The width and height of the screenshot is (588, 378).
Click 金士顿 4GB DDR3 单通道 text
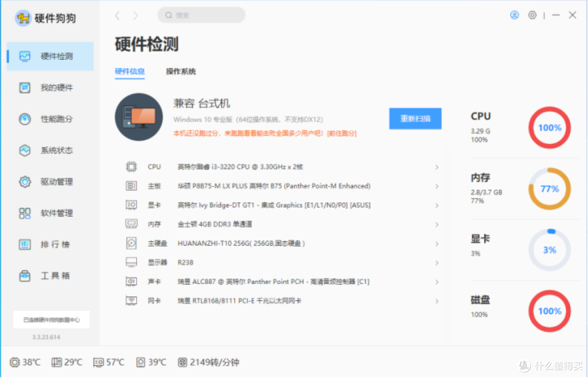[x=215, y=224]
